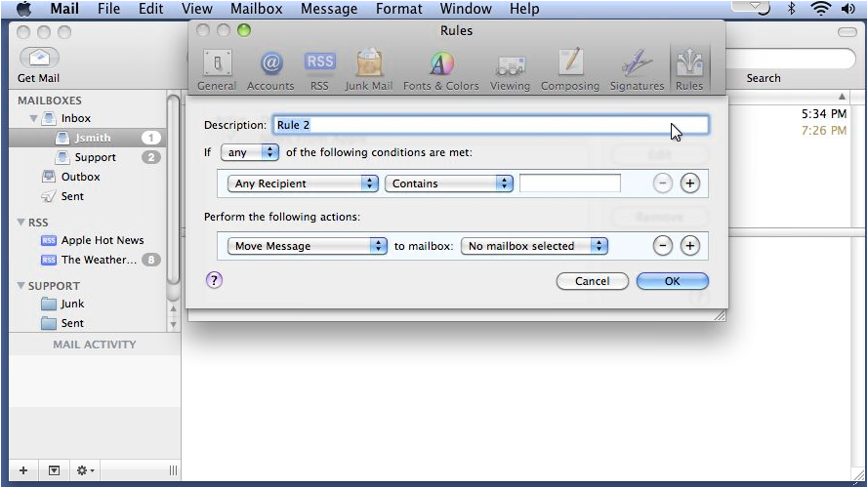This screenshot has width=868, height=488.
Task: Remove condition with the minus button
Action: click(663, 183)
